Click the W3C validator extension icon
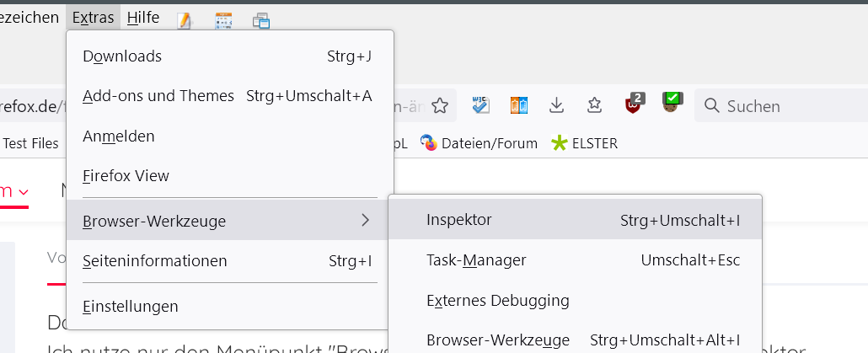The width and height of the screenshot is (868, 353). (481, 105)
